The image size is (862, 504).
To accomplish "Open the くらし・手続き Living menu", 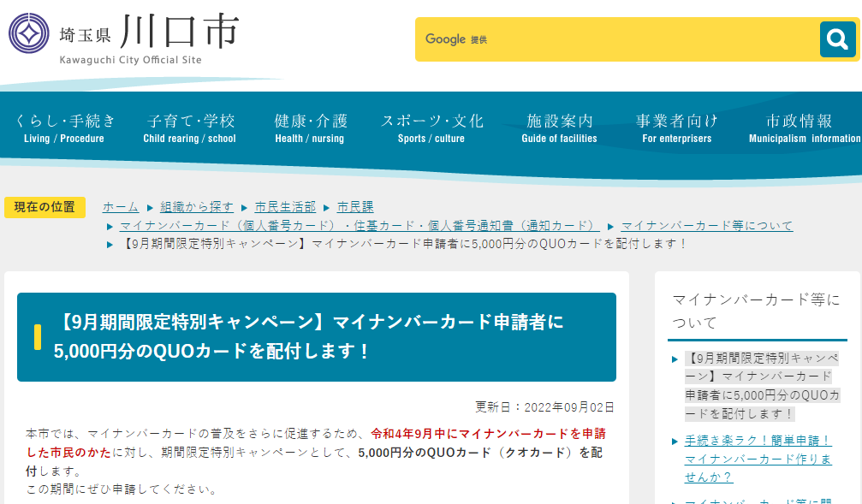I will tap(64, 128).
